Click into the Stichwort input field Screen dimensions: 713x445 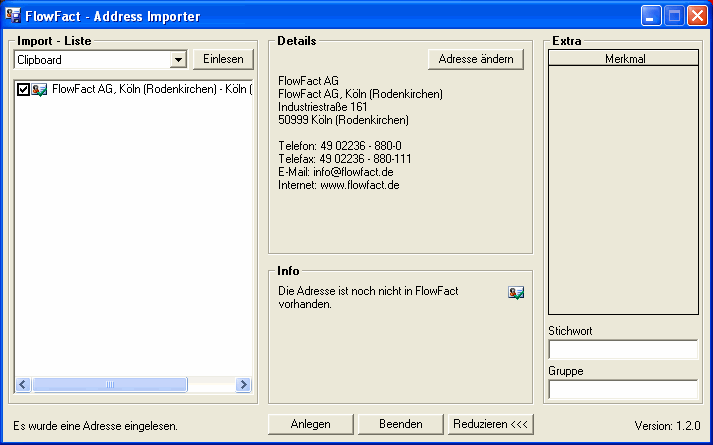[623, 350]
